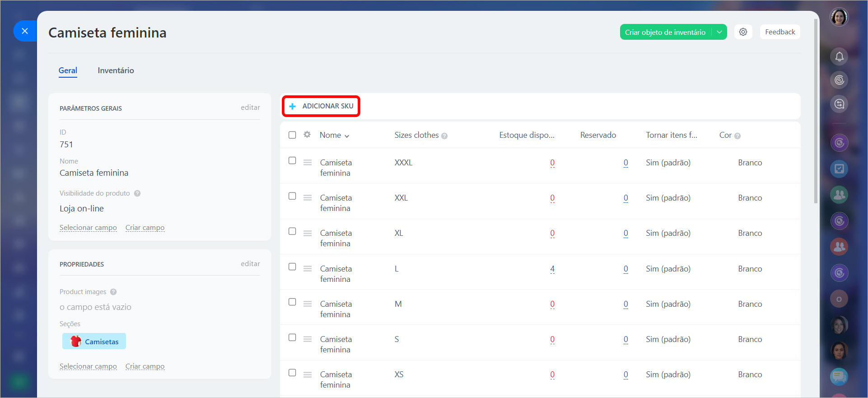This screenshot has width=868, height=398.
Task: Click the Camisetas section tag
Action: click(94, 342)
